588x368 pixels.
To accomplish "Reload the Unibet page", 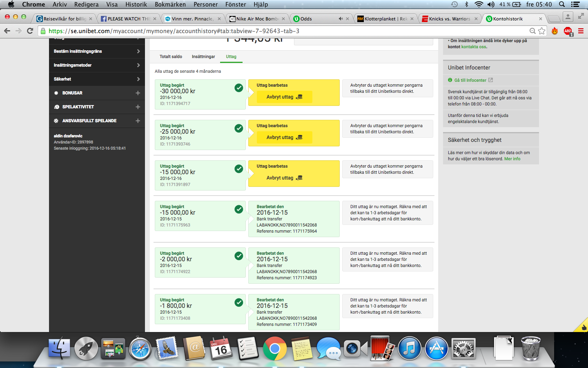I will [30, 31].
